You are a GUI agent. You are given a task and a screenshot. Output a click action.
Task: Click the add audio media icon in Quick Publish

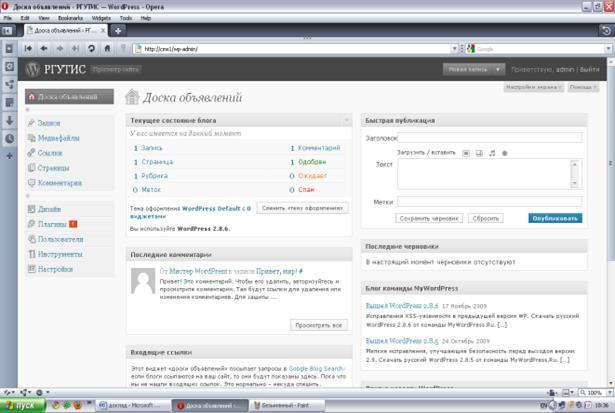pyautogui.click(x=491, y=153)
